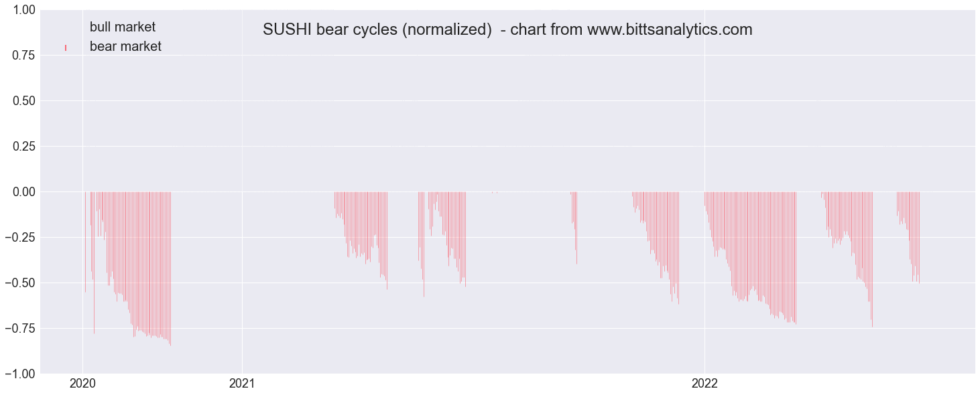Click the bear market legend marker

(x=66, y=48)
